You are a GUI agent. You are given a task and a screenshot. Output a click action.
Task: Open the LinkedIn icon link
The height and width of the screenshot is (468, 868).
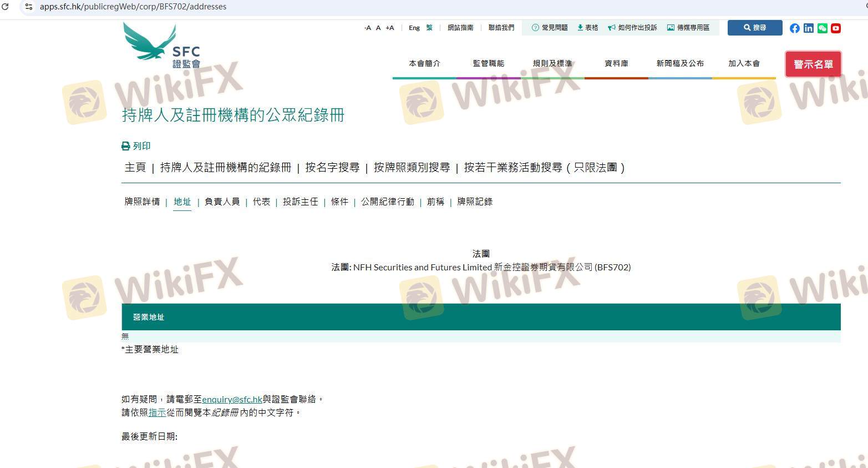tap(808, 28)
